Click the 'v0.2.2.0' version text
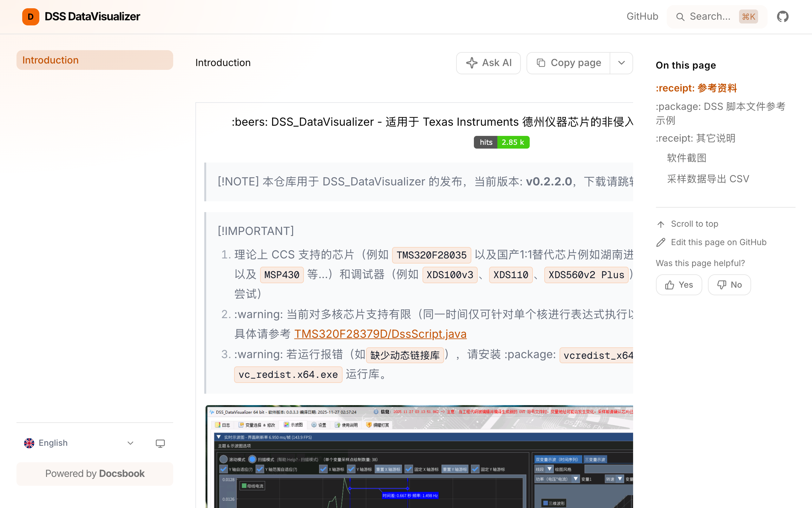The height and width of the screenshot is (508, 812). 549,181
